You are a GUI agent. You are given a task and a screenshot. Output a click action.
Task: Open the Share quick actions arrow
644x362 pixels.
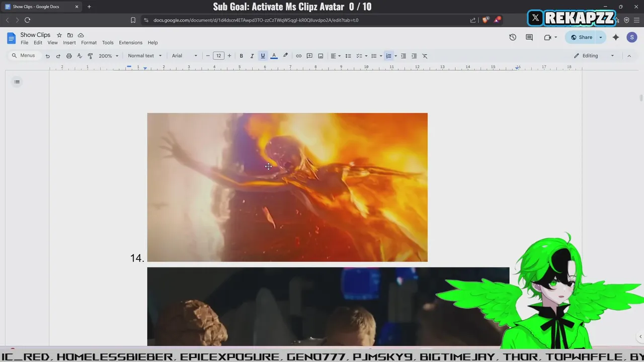click(x=601, y=37)
